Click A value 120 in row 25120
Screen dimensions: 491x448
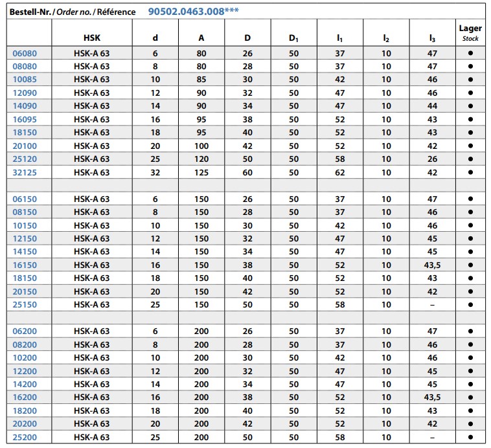pos(201,159)
